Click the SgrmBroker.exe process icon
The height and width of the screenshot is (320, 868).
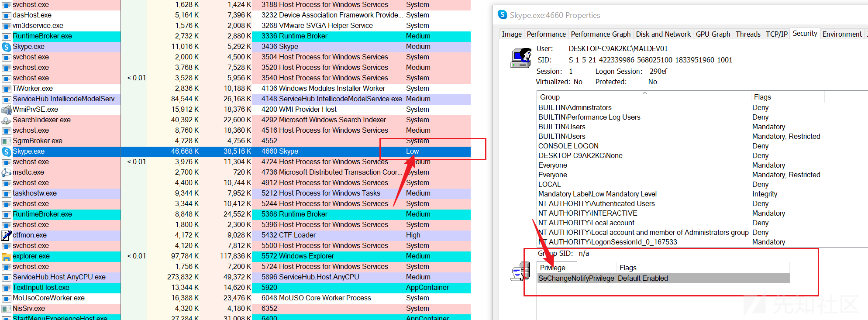coord(7,141)
